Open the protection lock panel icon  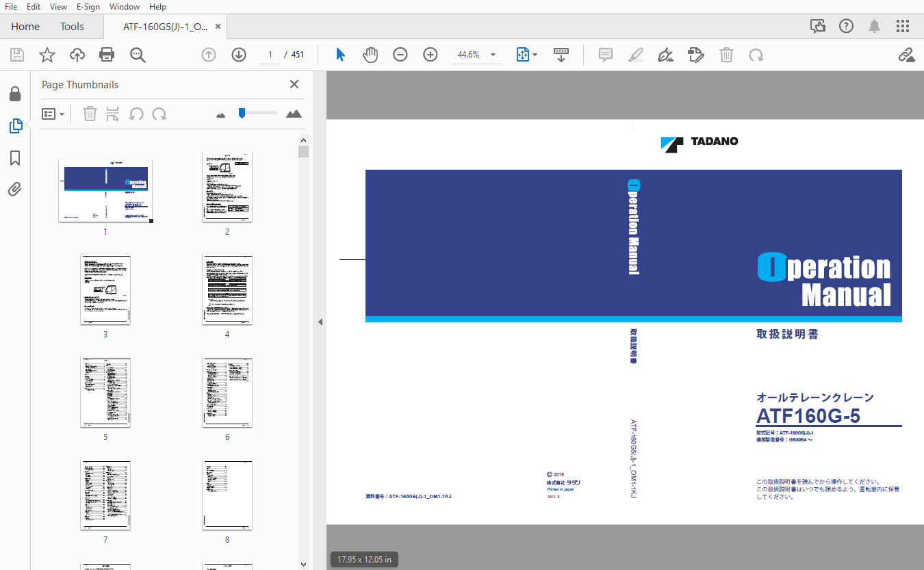point(15,94)
